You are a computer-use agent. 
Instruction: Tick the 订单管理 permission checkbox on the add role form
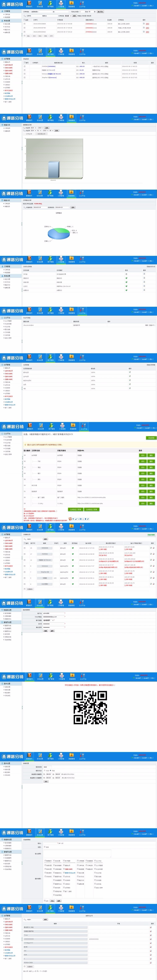[x=78, y=861]
